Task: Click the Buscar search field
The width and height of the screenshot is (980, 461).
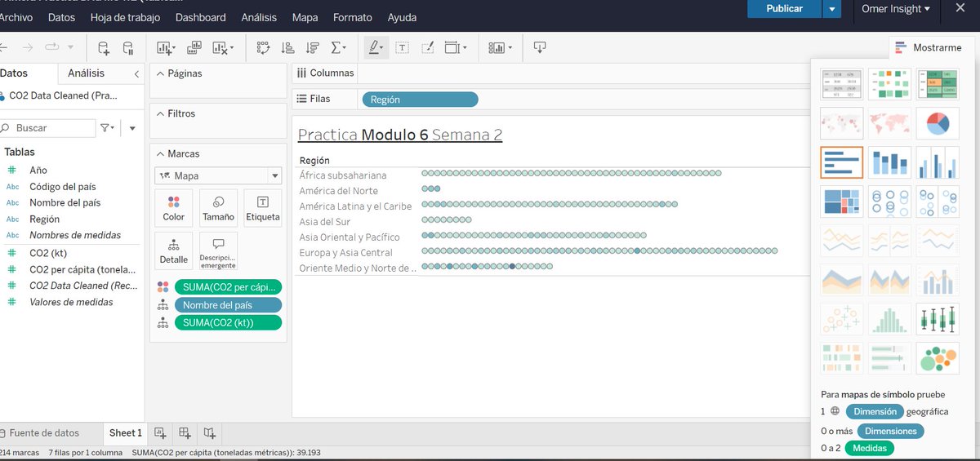Action: [x=47, y=128]
